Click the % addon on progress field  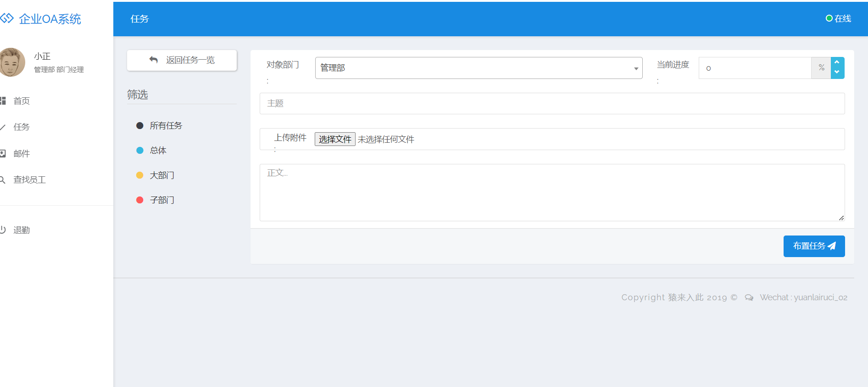tap(821, 68)
